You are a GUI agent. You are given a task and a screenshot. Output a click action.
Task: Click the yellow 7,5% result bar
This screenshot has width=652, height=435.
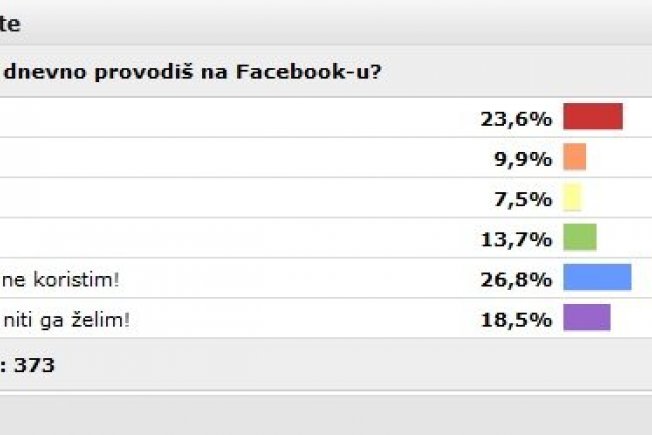tap(572, 197)
